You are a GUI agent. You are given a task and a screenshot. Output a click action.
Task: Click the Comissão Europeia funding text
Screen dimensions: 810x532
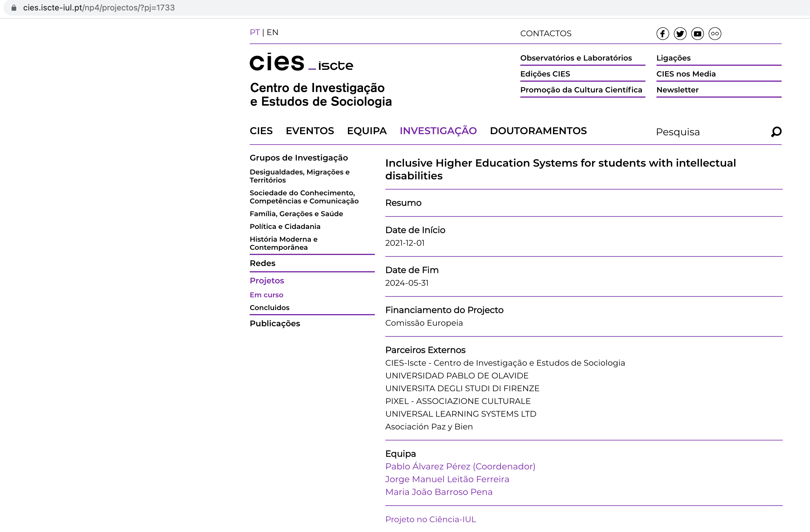click(x=424, y=323)
